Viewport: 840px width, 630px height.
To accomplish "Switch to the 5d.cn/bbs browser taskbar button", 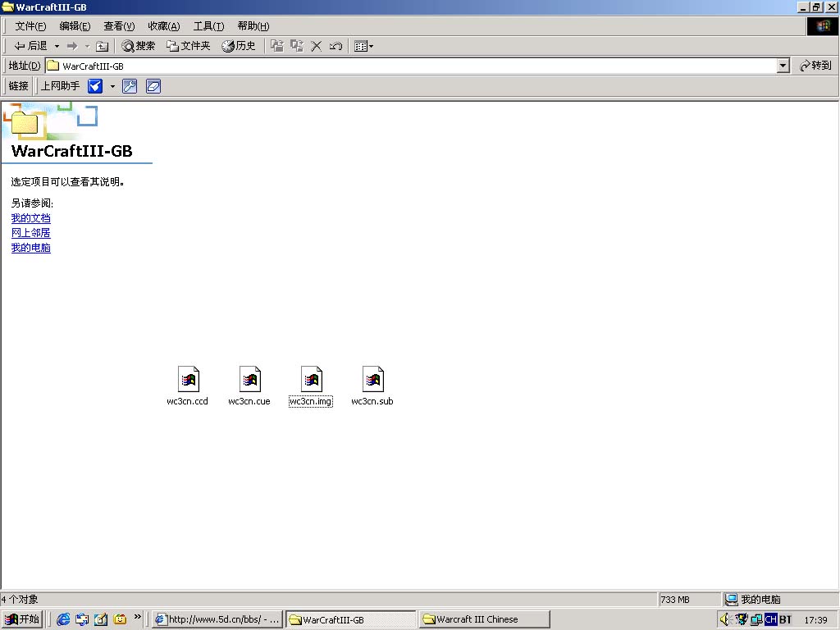I will (217, 619).
